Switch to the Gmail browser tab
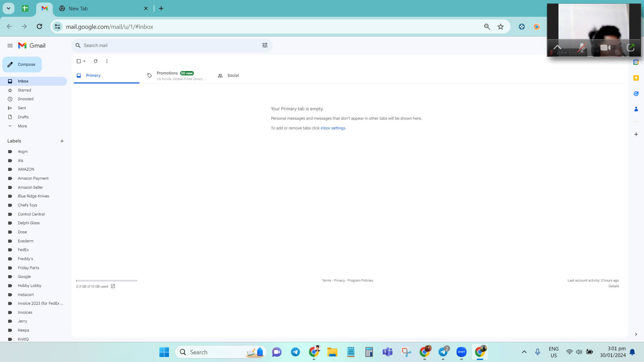This screenshot has height=362, width=644. tap(44, 8)
